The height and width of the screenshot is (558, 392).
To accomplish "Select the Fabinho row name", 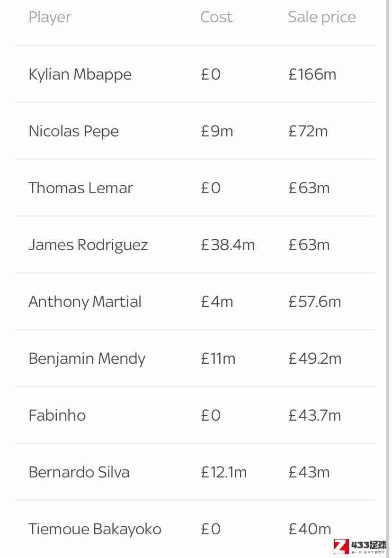I will coord(57,415).
